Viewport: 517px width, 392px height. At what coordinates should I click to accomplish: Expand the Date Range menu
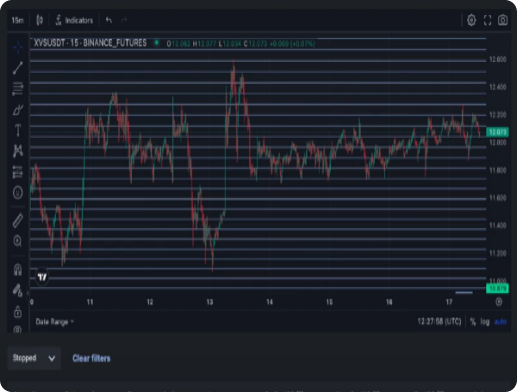tap(55, 322)
